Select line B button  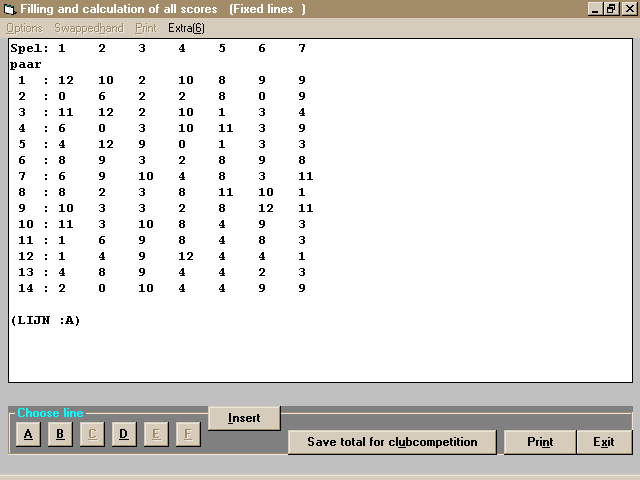point(60,434)
